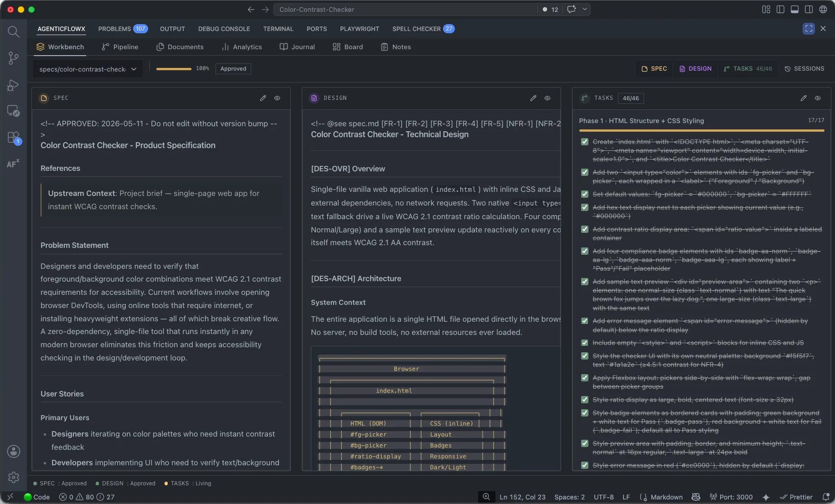
Task: Edit the TASKS panel with pencil icon
Action: 804,98
